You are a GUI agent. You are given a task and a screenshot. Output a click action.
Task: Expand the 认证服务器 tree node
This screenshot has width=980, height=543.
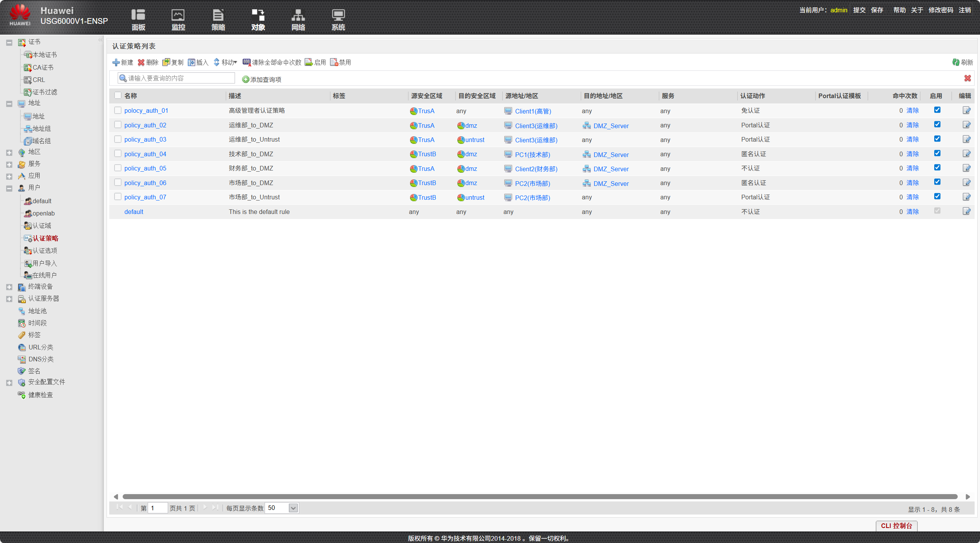[x=9, y=299]
